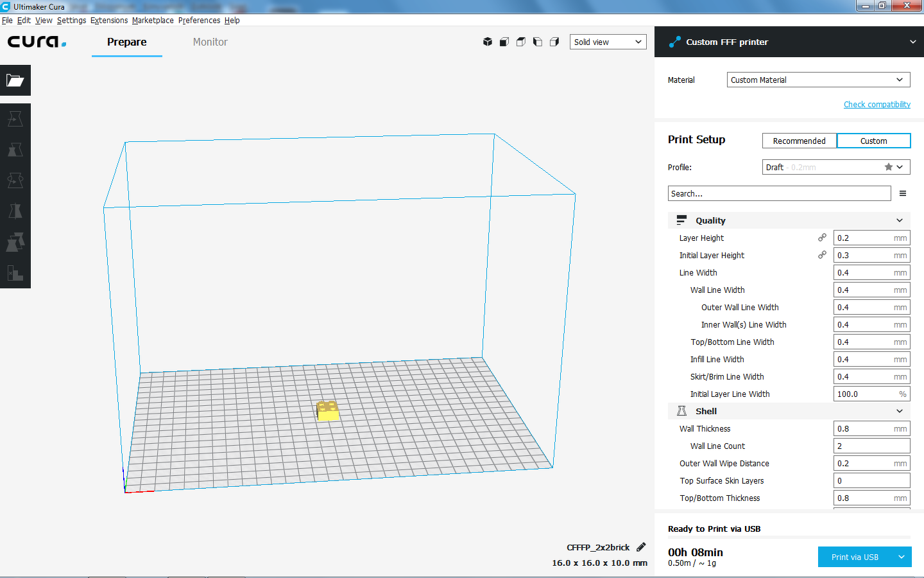This screenshot has width=924, height=578.
Task: Select the Rotate tool in left toolbar
Action: 15,180
